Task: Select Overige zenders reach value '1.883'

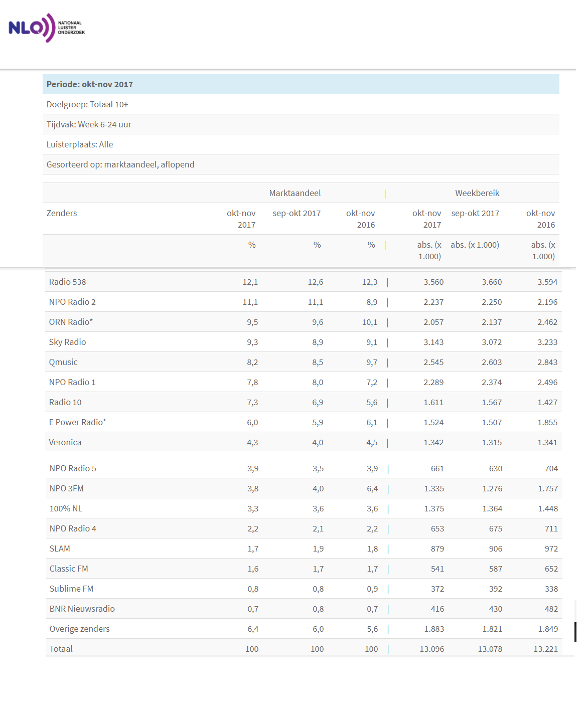Action: coord(434,629)
